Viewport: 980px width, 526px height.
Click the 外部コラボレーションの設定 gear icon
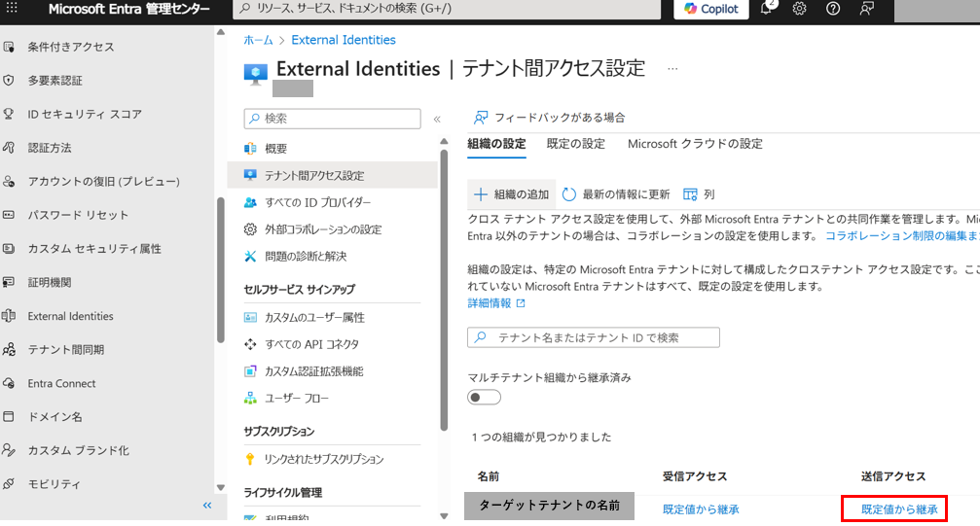[x=250, y=229]
